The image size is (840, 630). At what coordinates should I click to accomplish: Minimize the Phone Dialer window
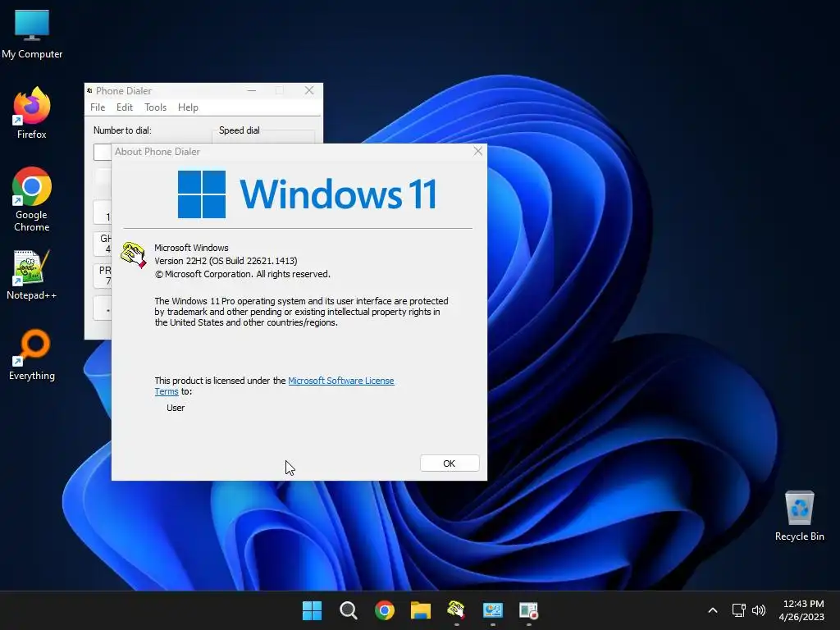tap(251, 90)
